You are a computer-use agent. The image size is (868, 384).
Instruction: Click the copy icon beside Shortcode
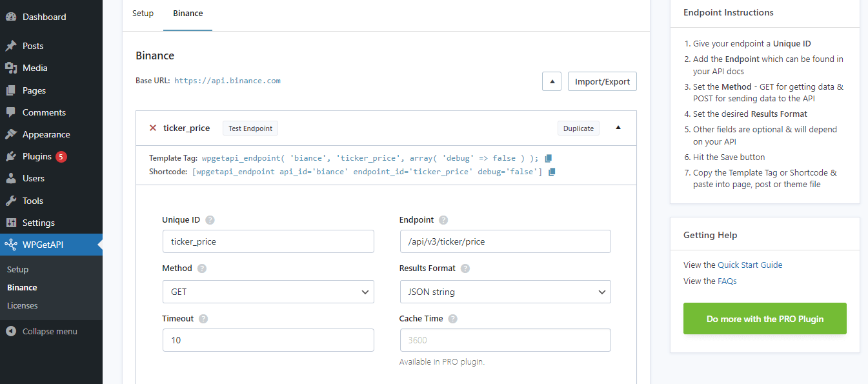coord(552,172)
